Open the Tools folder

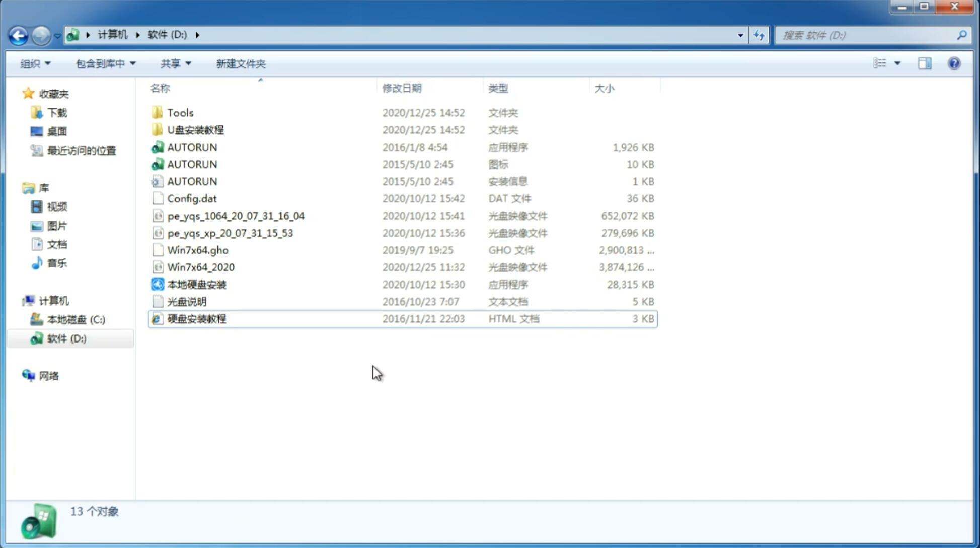(x=179, y=112)
